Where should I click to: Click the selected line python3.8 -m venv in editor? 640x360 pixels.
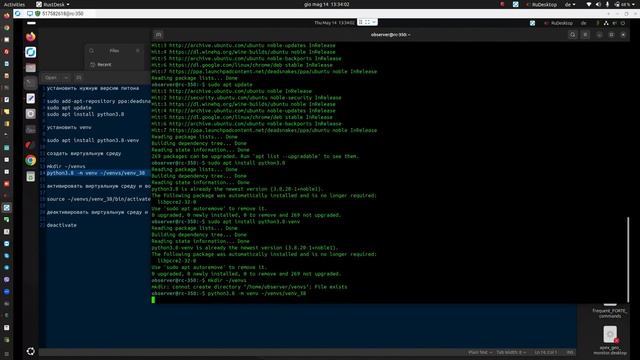coord(96,173)
